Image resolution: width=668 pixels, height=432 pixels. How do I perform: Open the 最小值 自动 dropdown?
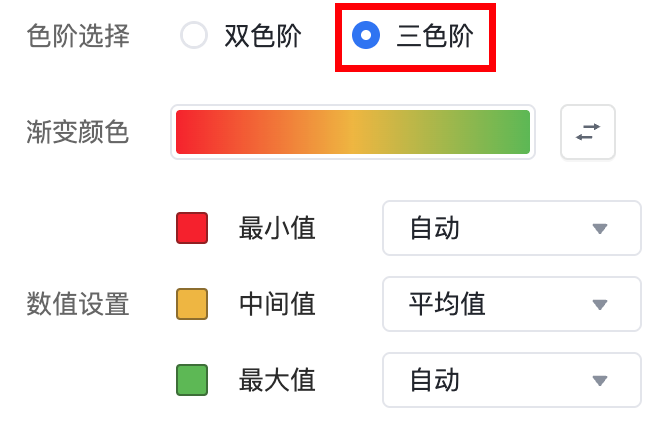[511, 228]
